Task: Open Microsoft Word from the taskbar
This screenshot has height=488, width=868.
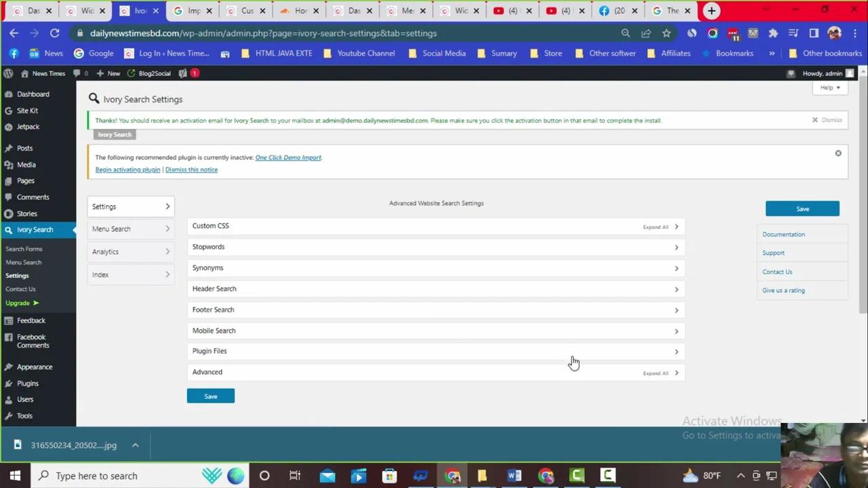Action: pyautogui.click(x=514, y=475)
